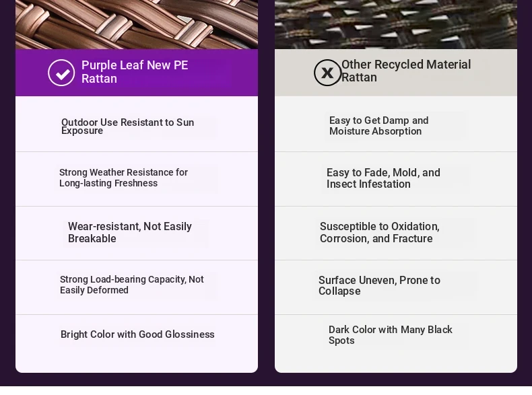
Task: Click 'Surface Uneven, Prone to Collapse' text
Action: 379,285
